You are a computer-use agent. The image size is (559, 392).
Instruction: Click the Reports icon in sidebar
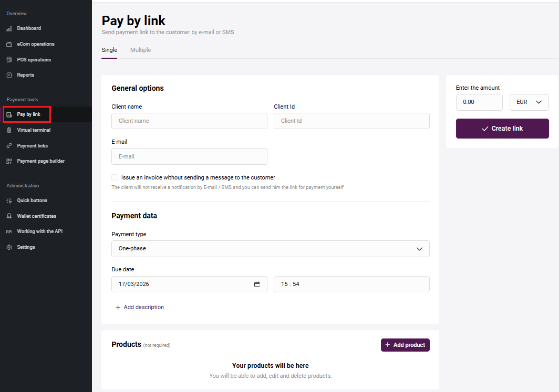tap(9, 75)
